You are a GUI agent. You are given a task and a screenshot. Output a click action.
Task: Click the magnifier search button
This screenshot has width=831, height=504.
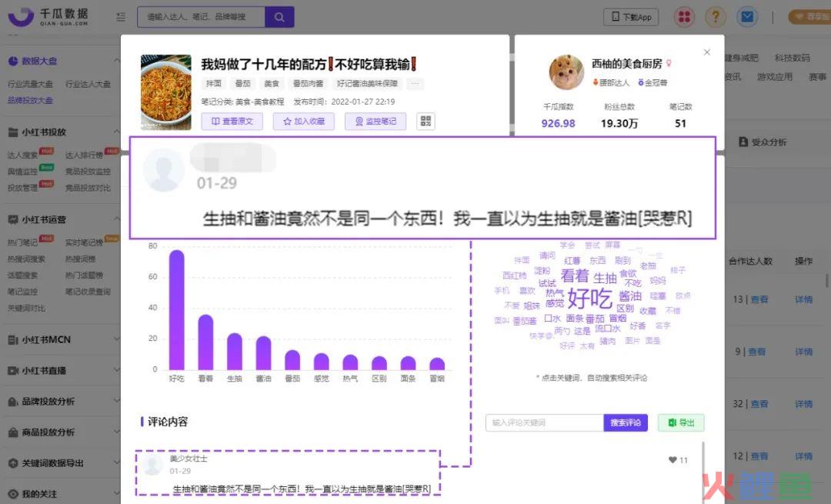pos(279,17)
